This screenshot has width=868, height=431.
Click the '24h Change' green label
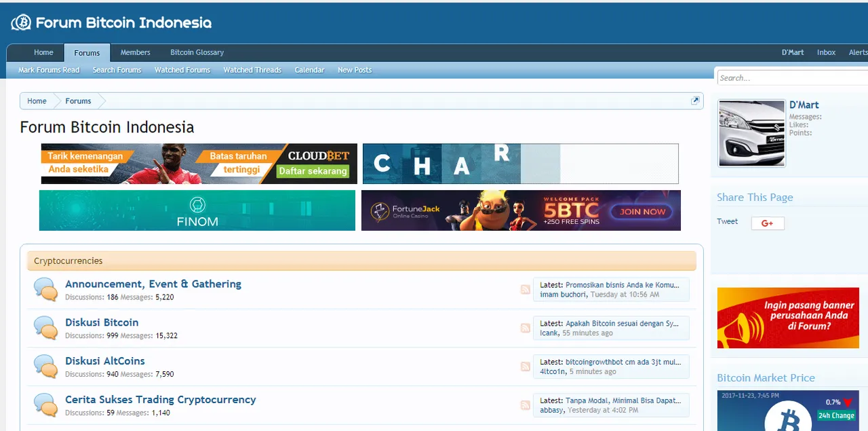(x=836, y=415)
